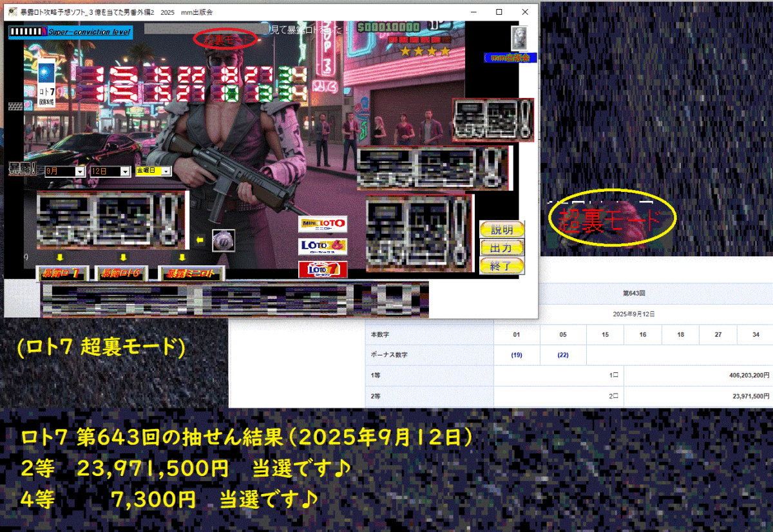Click winning number 15 in results table
This screenshot has height=532, width=773.
pyautogui.click(x=606, y=335)
